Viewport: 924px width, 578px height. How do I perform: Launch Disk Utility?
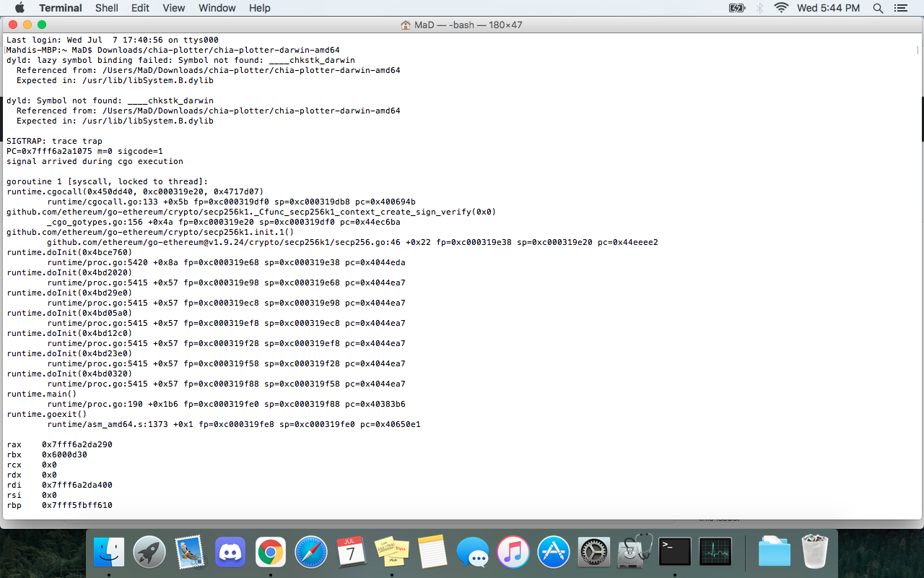point(634,551)
